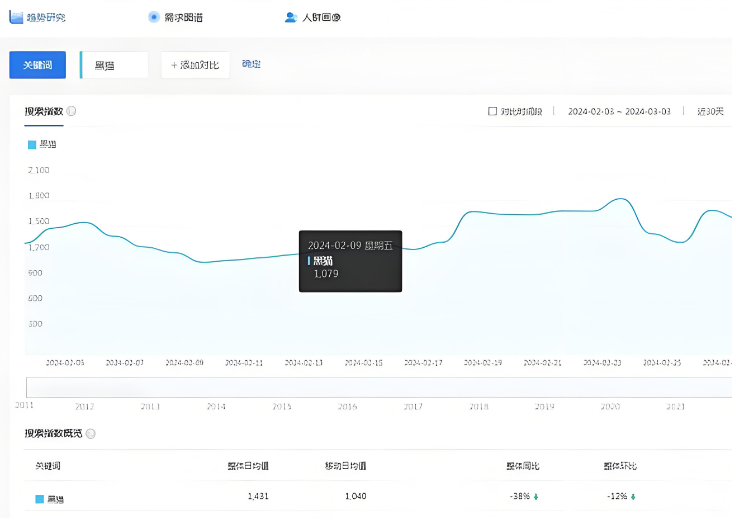Click the crowd portrait people icon

pyautogui.click(x=291, y=17)
